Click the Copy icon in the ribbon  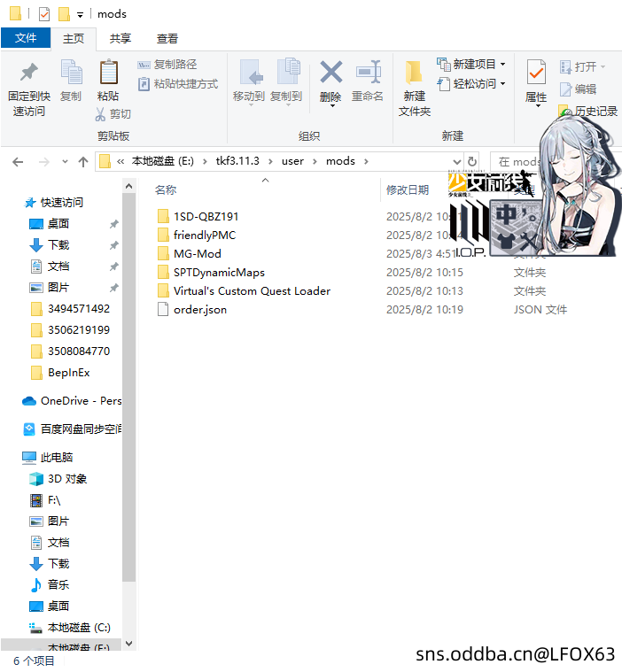71,72
